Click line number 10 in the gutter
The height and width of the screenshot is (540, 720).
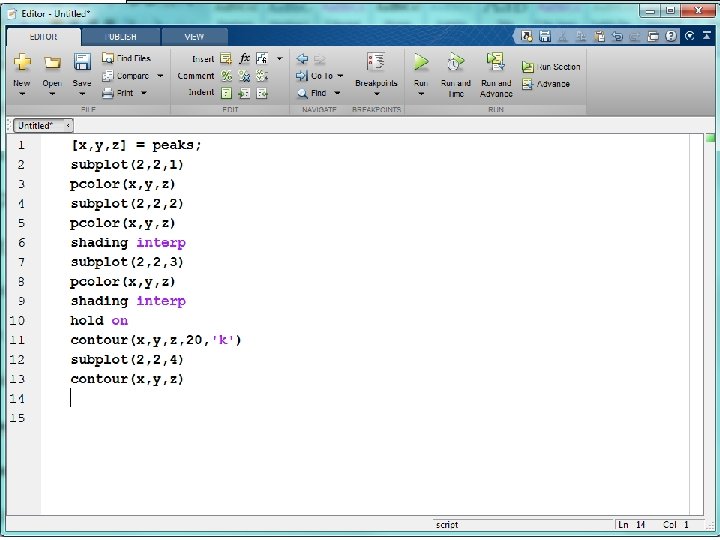tap(17, 321)
